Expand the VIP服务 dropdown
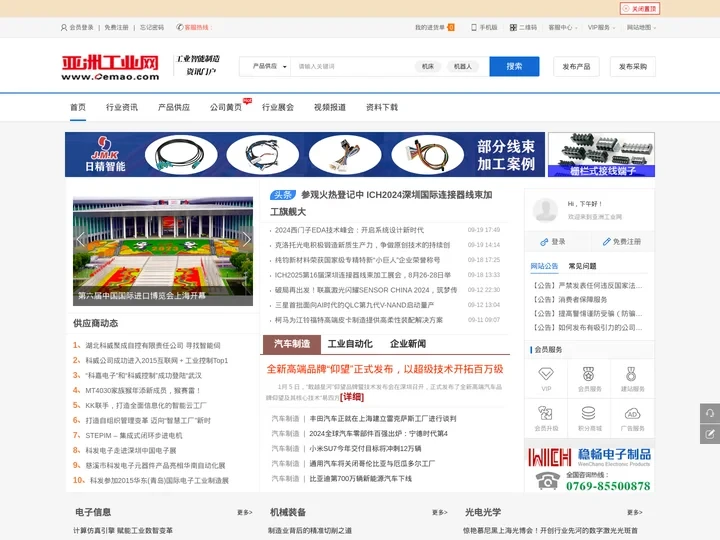 click(x=601, y=28)
